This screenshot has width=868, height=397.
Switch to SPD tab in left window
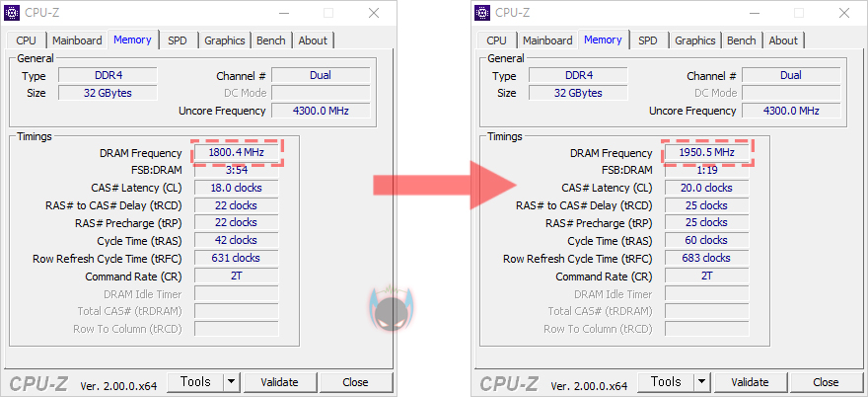point(178,40)
